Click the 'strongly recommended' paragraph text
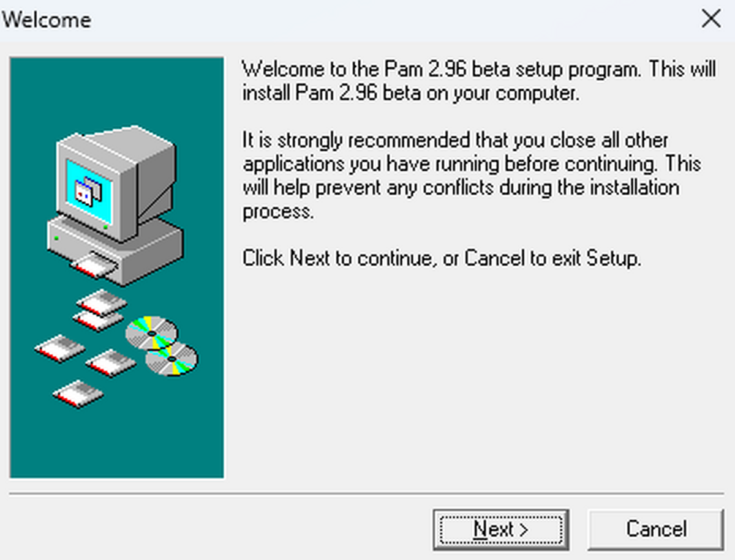Image resolution: width=735 pixels, height=560 pixels. (472, 176)
